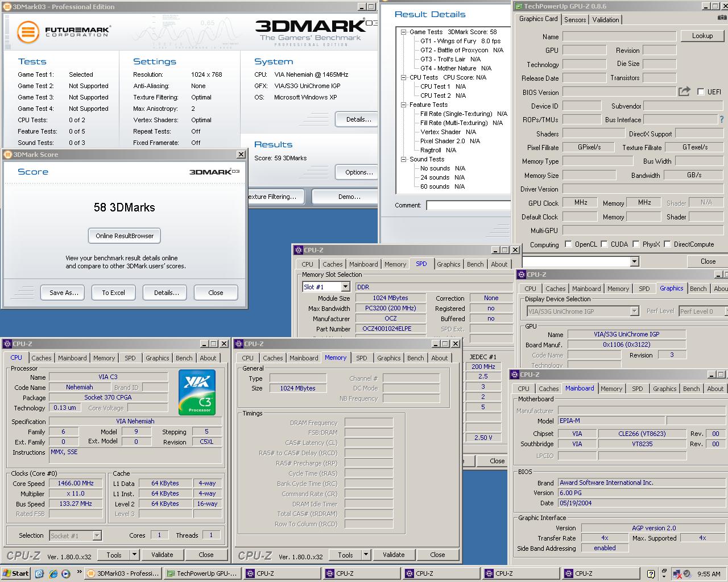Image resolution: width=728 pixels, height=582 pixels.
Task: Click Validate in the CPU-tab CPU-Z window
Action: point(162,555)
